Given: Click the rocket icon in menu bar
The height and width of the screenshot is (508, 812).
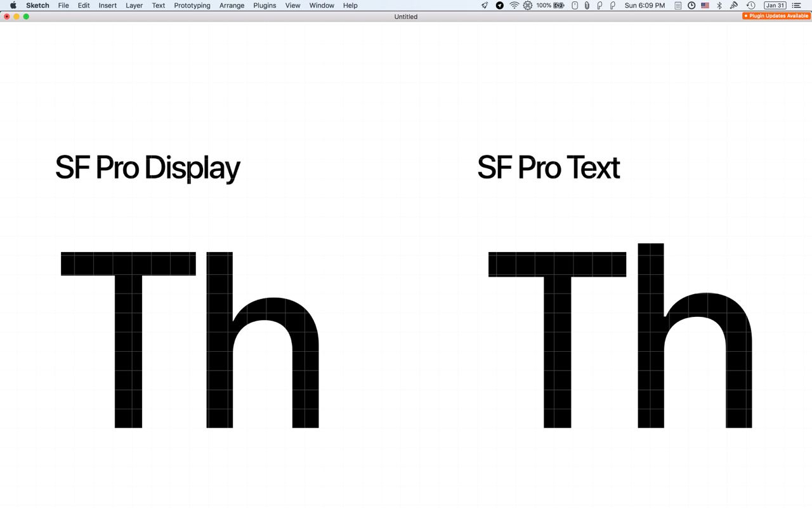Looking at the screenshot, I should [x=485, y=5].
